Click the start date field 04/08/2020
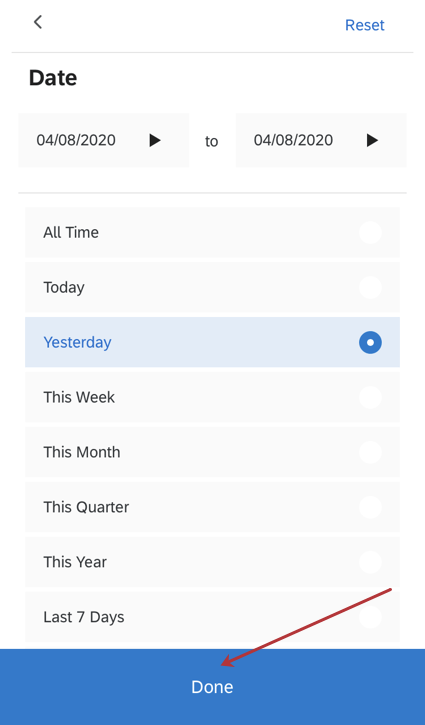Image resolution: width=425 pixels, height=725 pixels. tap(104, 140)
